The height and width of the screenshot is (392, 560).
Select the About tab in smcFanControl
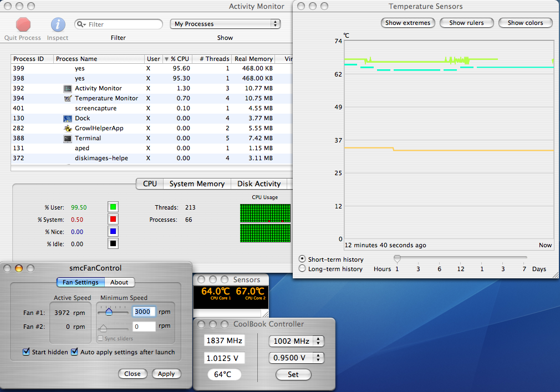point(119,282)
